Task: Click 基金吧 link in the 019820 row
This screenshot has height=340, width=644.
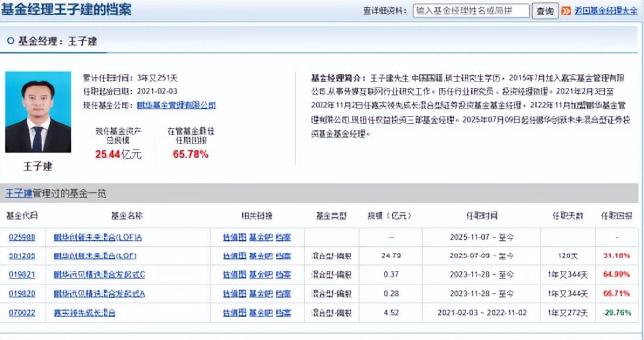Action: (x=261, y=294)
